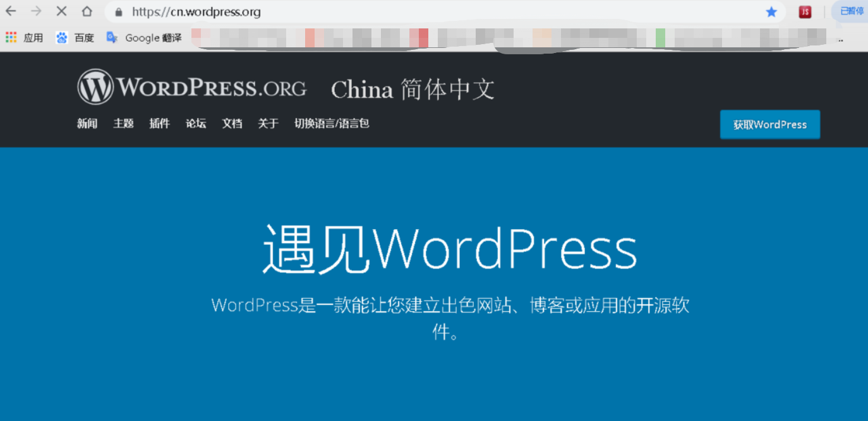This screenshot has height=421, width=868.
Task: Open the 插件 menu item
Action: click(159, 124)
